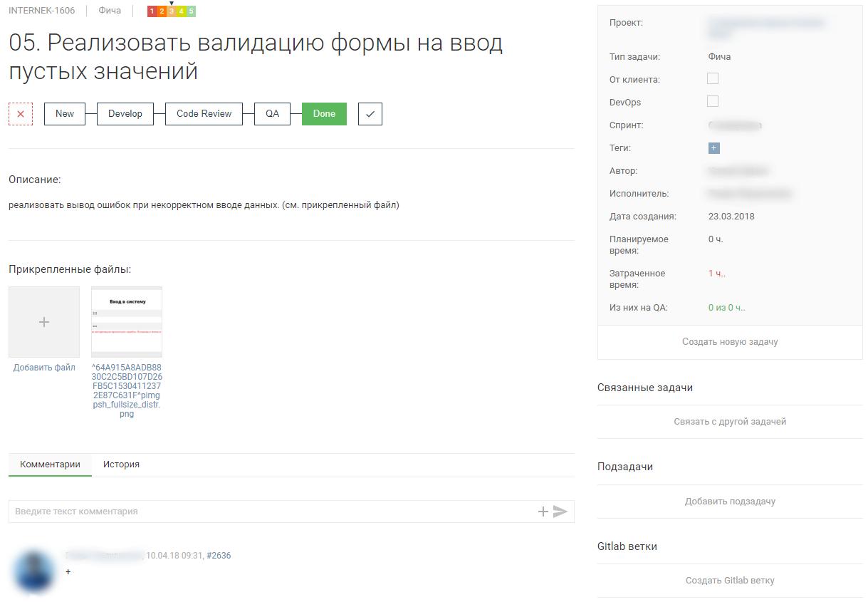
Task: Click the plus icon inside comment field
Action: point(542,511)
